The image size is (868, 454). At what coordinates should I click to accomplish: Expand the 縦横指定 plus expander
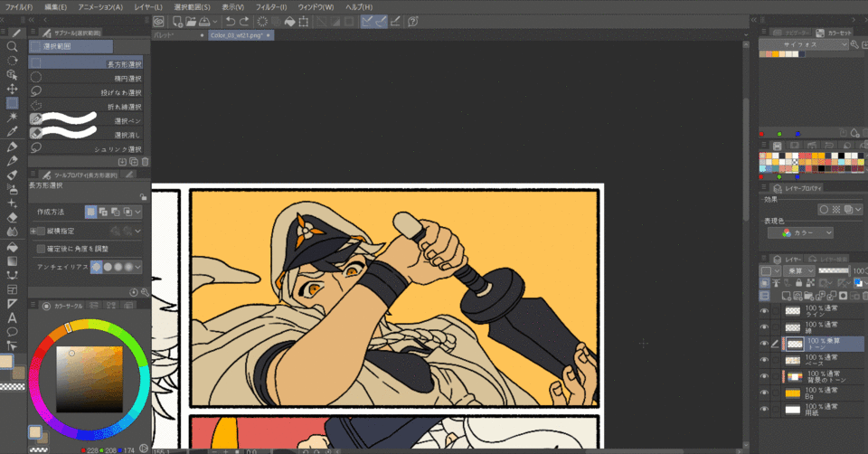tap(33, 231)
